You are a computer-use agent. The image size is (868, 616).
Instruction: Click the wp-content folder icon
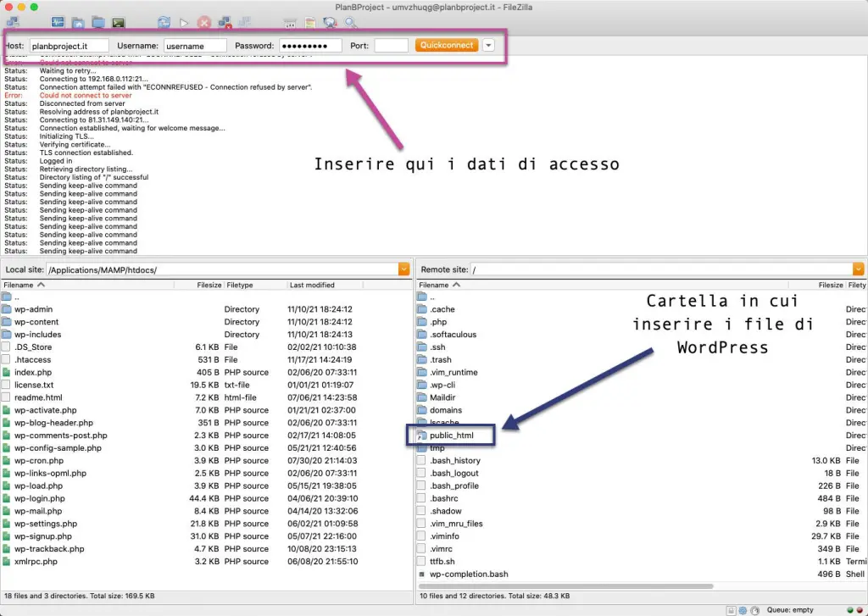[x=6, y=322]
